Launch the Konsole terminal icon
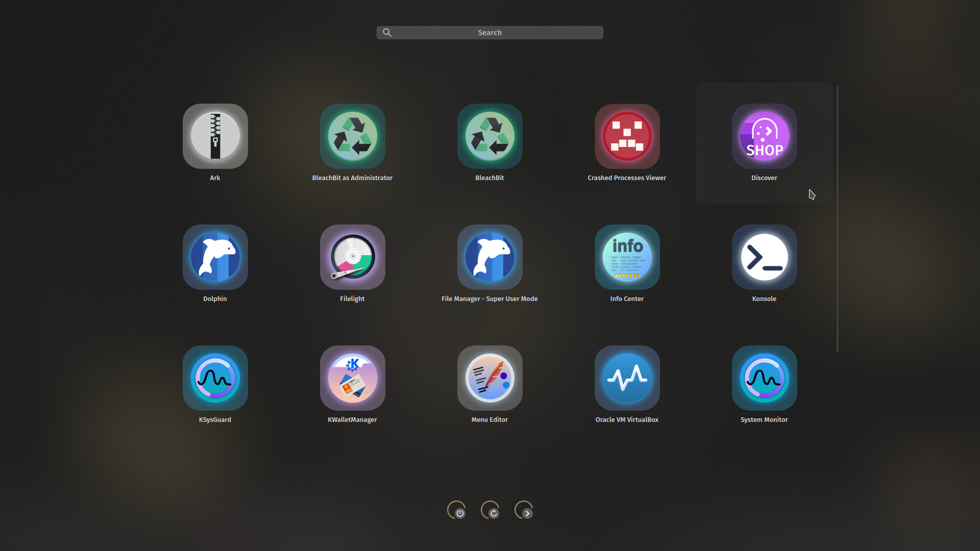This screenshot has height=551, width=980. click(x=764, y=257)
